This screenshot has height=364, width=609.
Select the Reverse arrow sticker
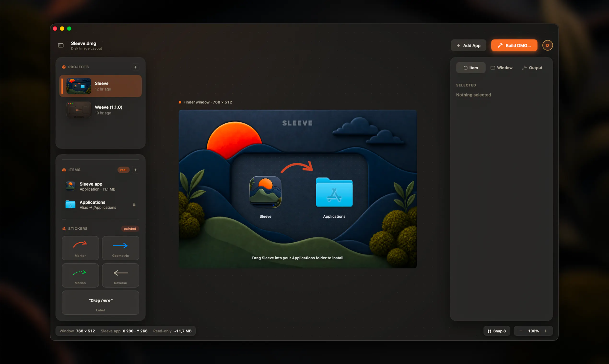tap(121, 275)
